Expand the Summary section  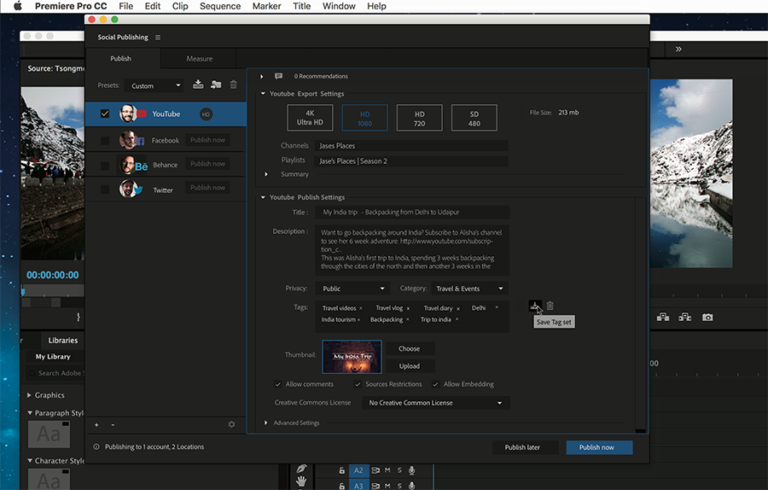click(266, 174)
